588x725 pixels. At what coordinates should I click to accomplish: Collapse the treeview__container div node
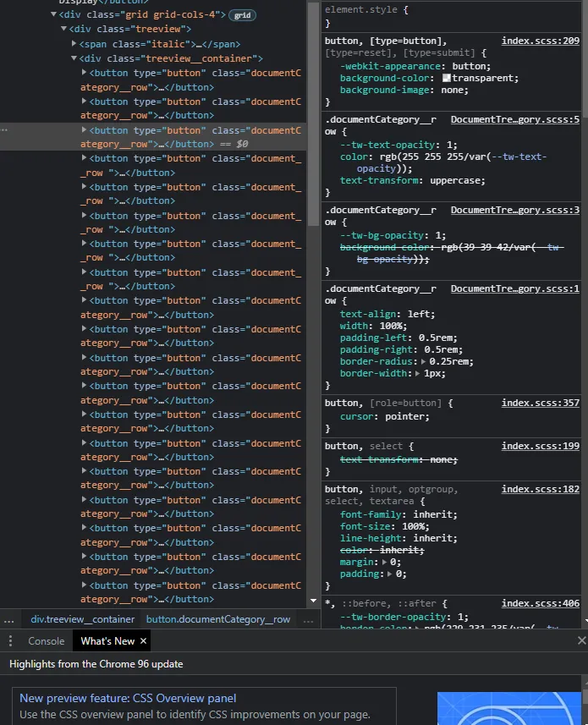(74, 58)
